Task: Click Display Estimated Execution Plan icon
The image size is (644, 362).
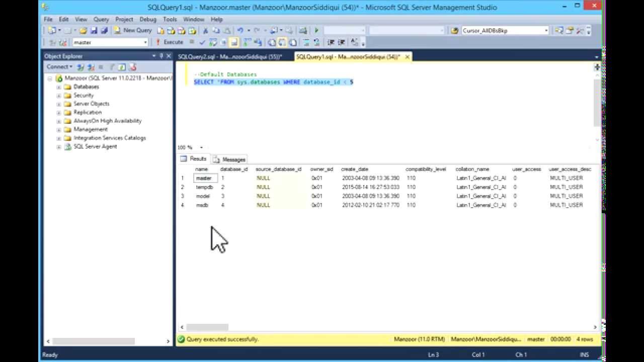Action: click(213, 42)
